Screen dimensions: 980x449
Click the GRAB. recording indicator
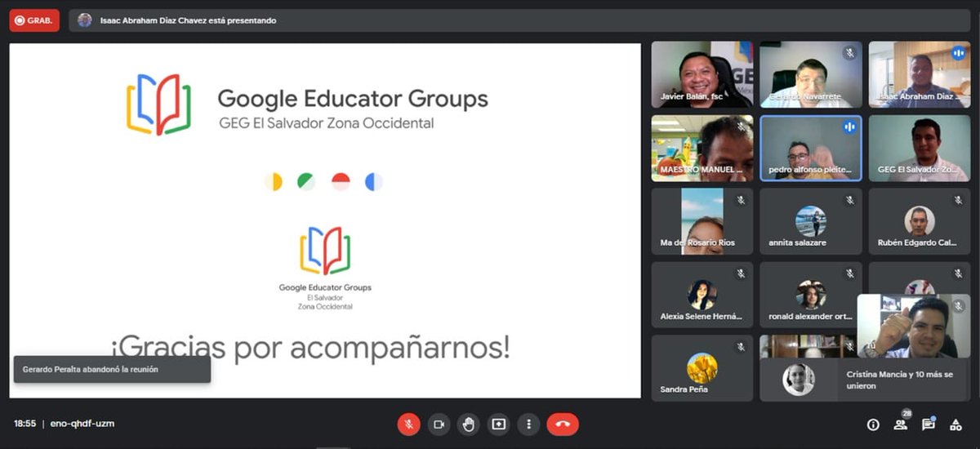click(34, 20)
